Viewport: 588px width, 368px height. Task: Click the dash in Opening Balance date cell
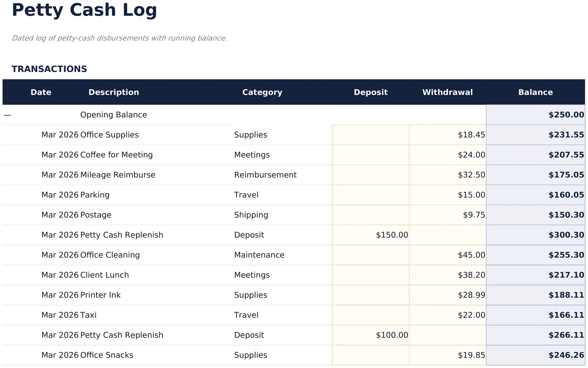click(x=7, y=115)
